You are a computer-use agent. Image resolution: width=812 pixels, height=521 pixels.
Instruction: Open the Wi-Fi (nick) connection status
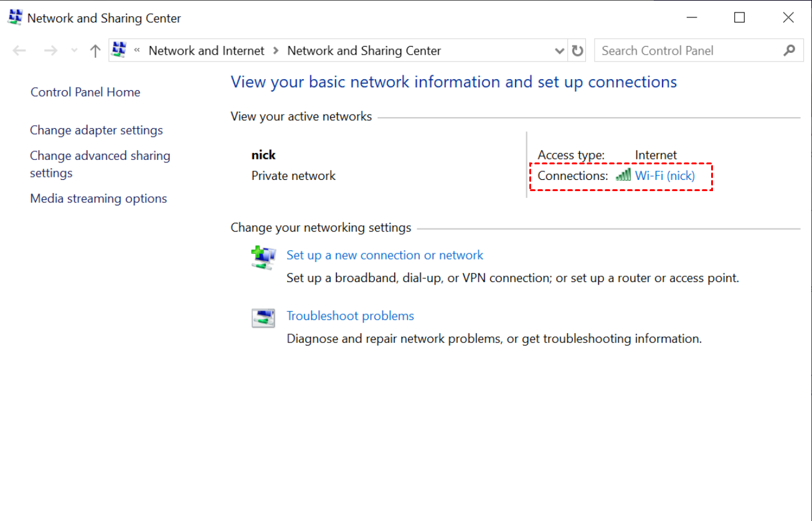(664, 176)
